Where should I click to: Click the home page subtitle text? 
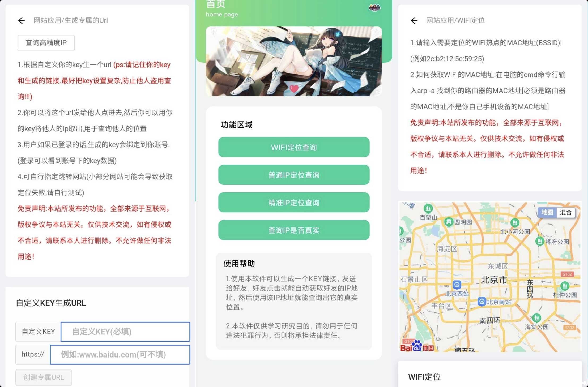pos(222,14)
